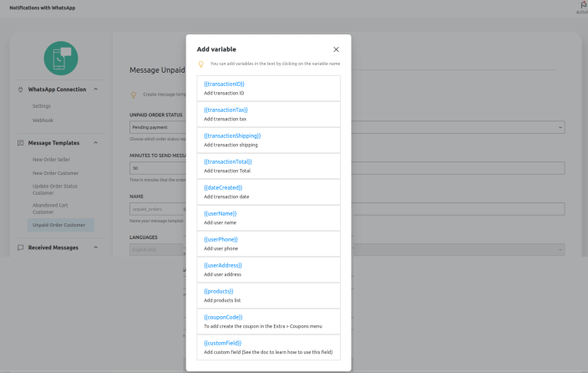Open New Order Seller template

point(50,159)
